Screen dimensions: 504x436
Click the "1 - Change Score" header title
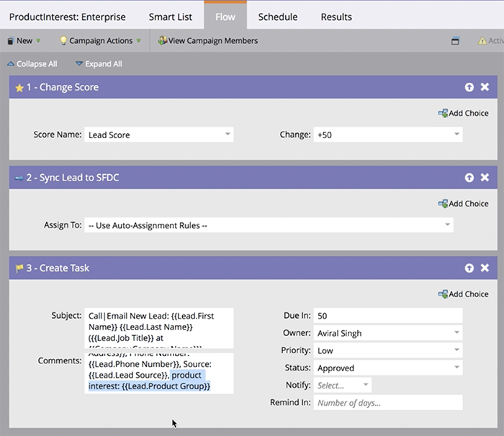point(63,87)
